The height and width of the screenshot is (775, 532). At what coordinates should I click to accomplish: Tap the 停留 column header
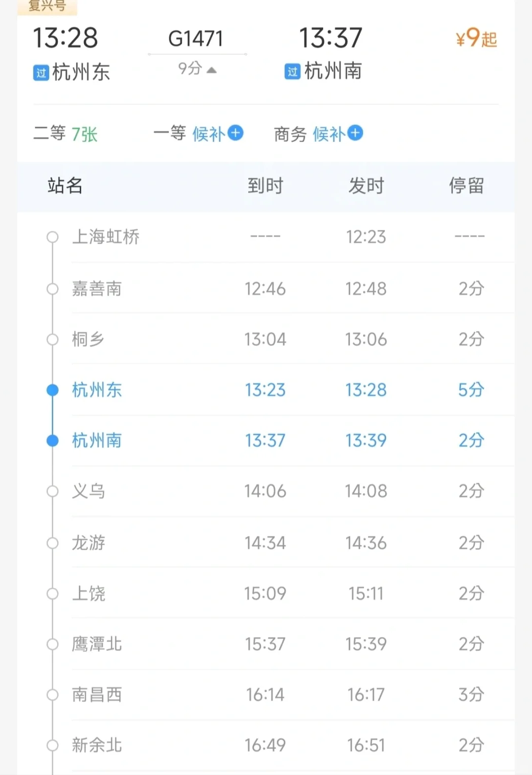(466, 186)
